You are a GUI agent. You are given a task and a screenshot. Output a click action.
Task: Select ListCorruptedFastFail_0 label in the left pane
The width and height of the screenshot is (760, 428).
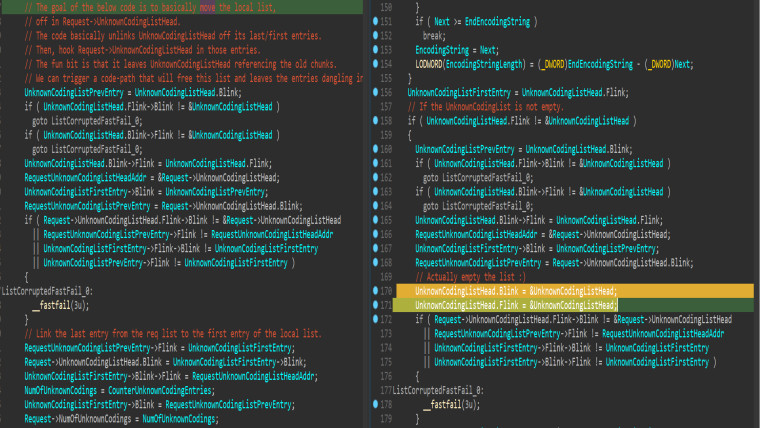pyautogui.click(x=47, y=291)
